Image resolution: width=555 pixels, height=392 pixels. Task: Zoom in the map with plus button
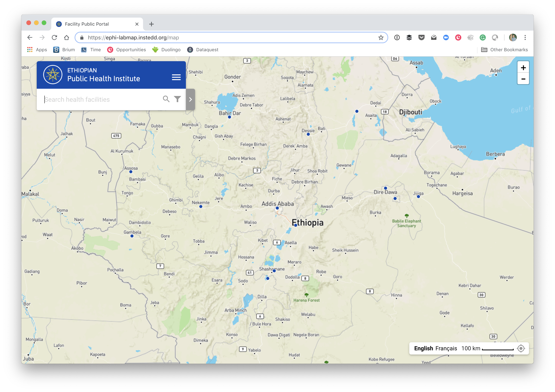[x=523, y=68]
